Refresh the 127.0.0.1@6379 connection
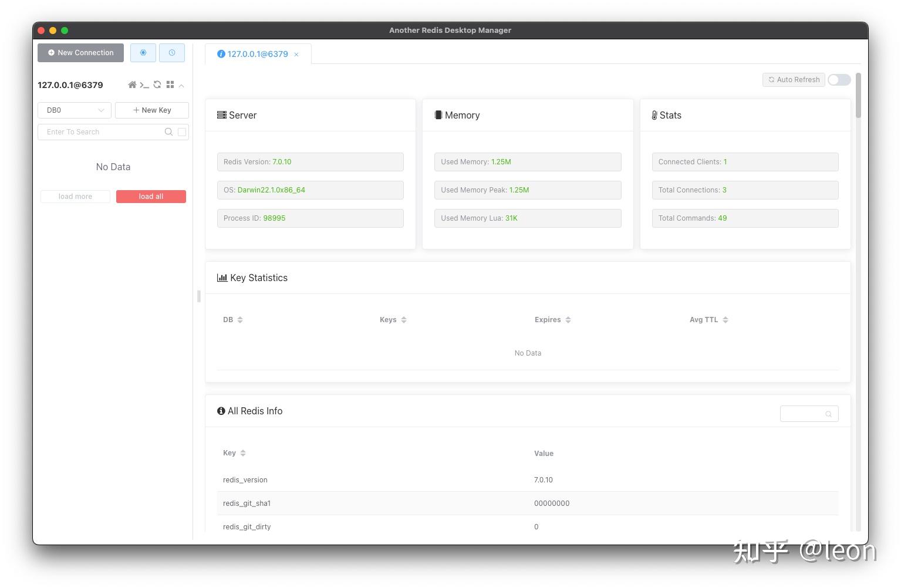The image size is (901, 588). point(157,85)
